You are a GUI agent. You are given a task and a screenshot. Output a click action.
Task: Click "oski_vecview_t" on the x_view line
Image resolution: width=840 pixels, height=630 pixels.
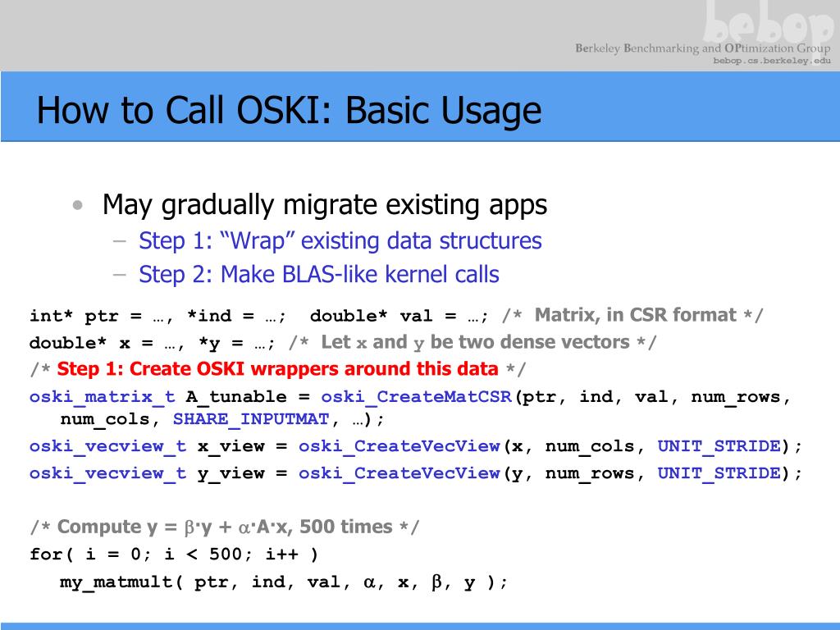(x=108, y=446)
